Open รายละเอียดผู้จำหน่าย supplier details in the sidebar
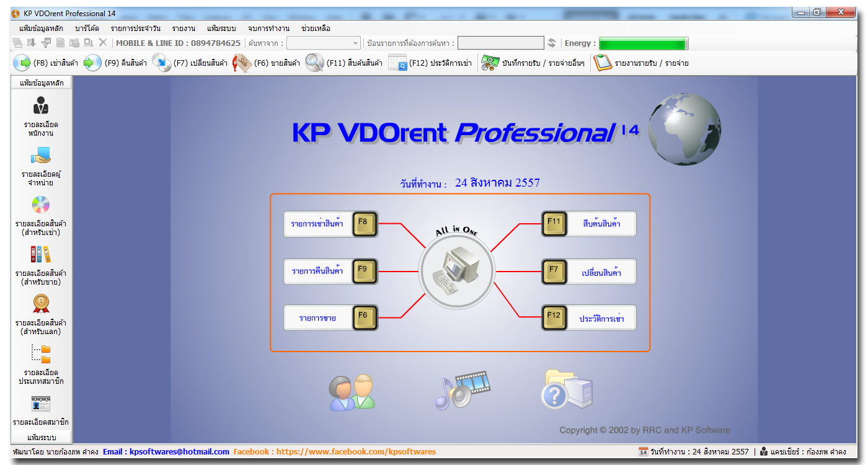 (41, 166)
